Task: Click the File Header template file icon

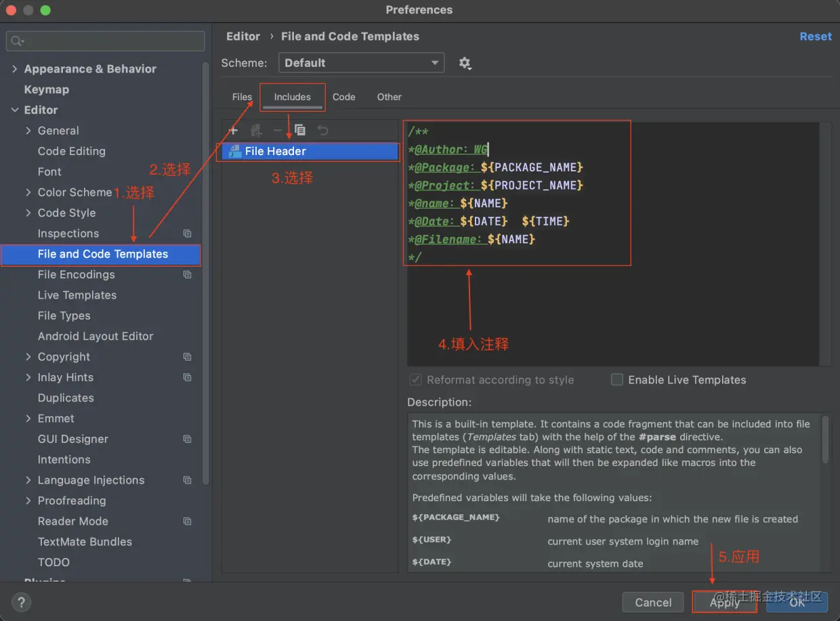Action: coord(235,151)
